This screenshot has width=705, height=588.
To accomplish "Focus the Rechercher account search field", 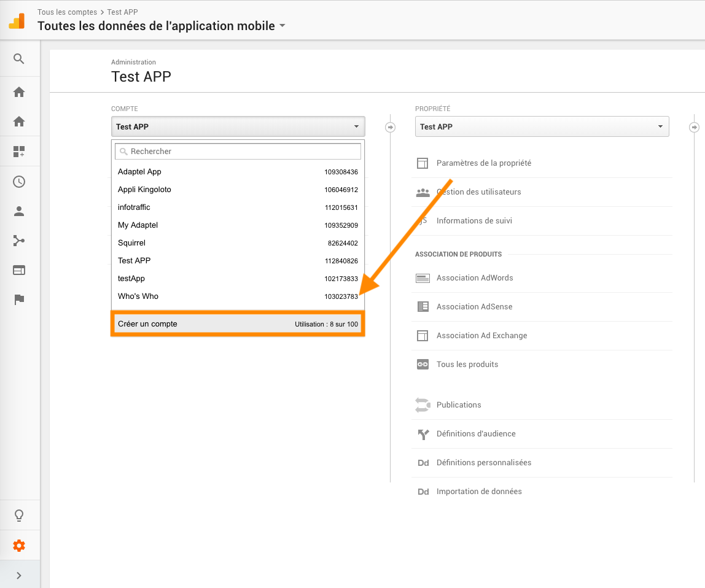I will pos(243,152).
